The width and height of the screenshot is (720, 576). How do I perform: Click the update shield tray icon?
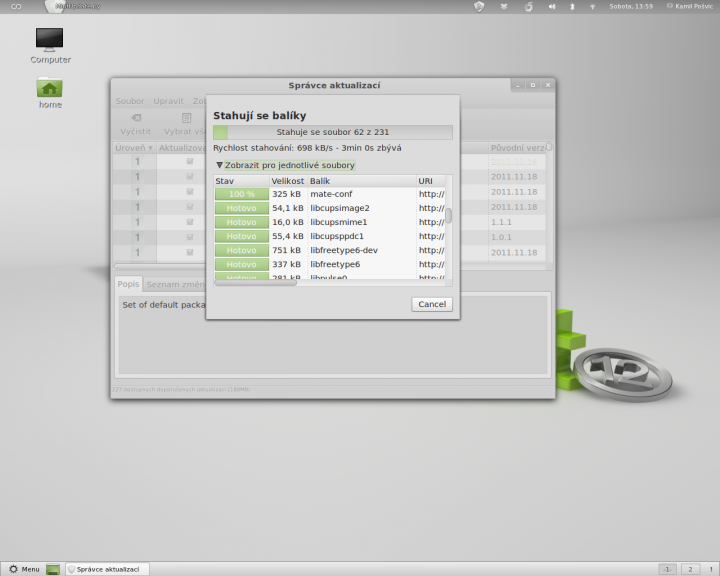[x=479, y=6]
